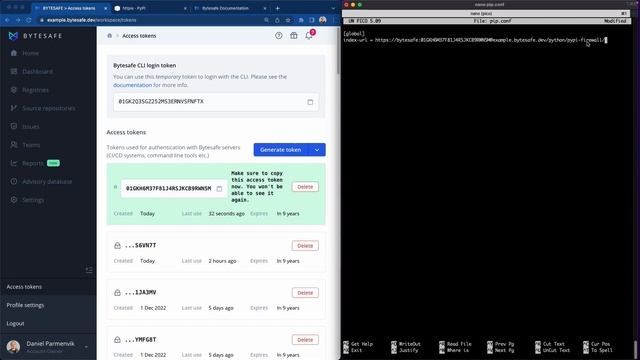Delete the newly created 01GKH6M37... token
This screenshot has width=640, height=360.
click(x=305, y=187)
